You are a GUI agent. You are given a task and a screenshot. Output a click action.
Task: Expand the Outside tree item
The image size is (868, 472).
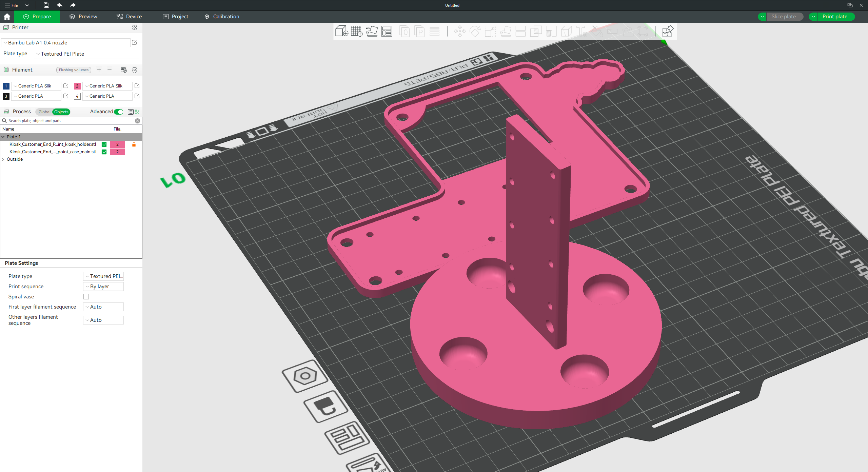(3, 159)
